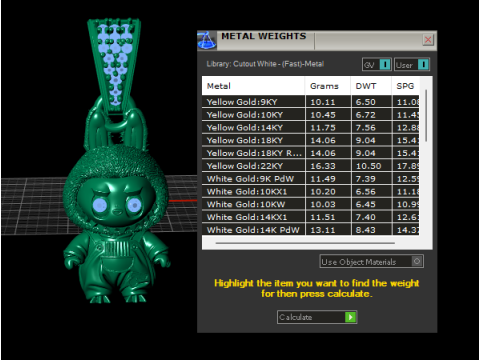The height and width of the screenshot is (360, 480).
Task: Select the Grams column header
Action: [328, 86]
